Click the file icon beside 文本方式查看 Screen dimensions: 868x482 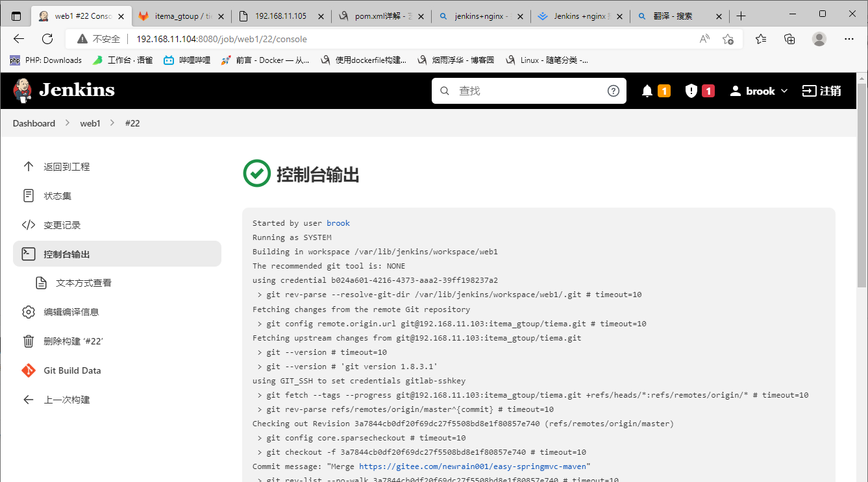pos(41,283)
